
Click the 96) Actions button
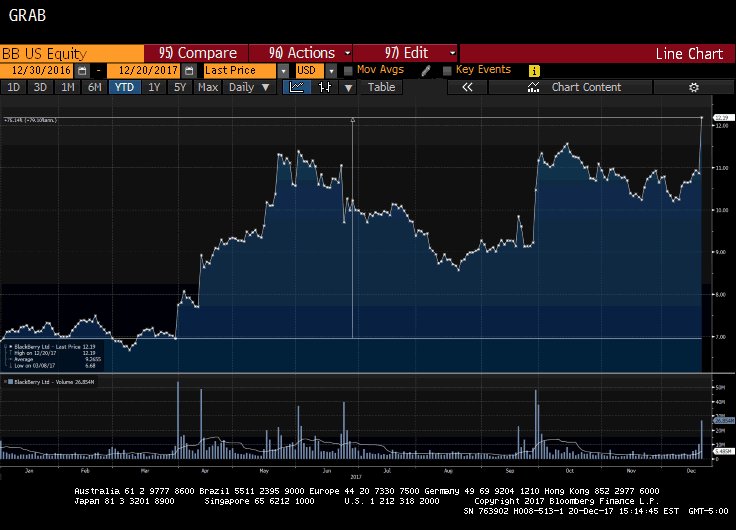300,53
